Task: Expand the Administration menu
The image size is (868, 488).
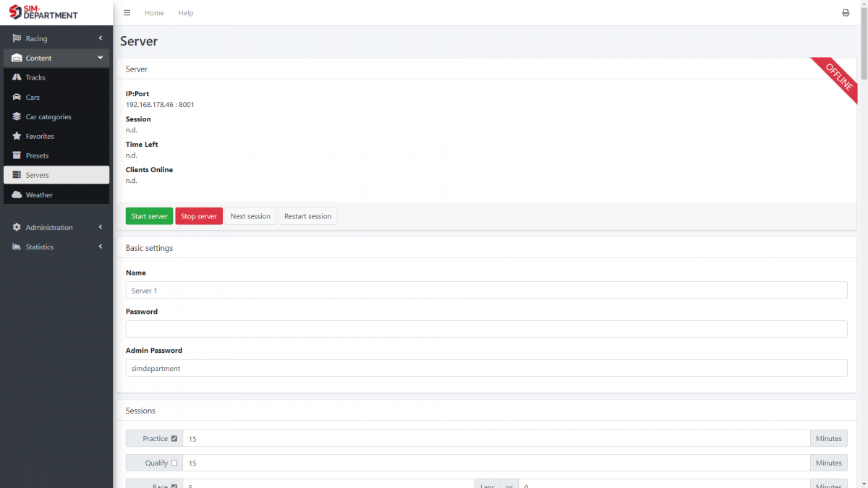Action: coord(56,227)
